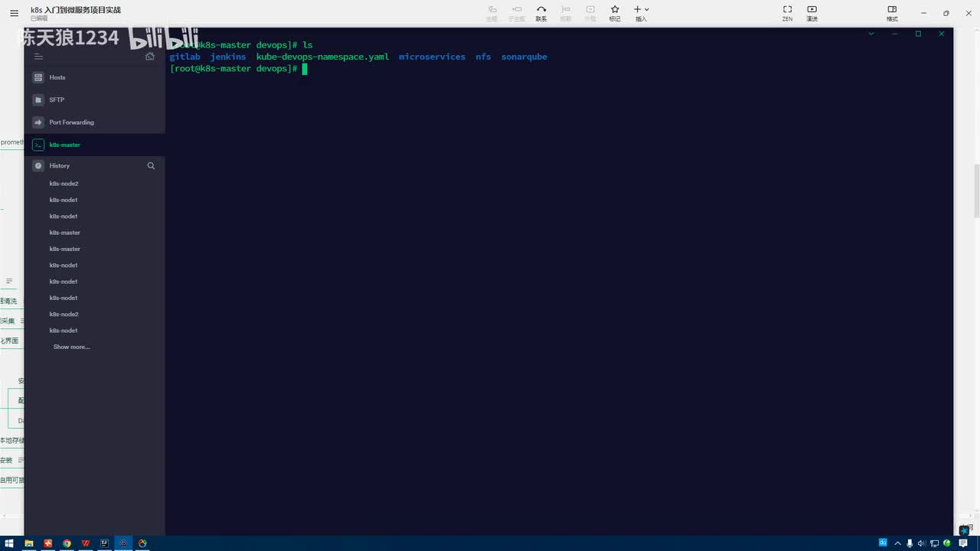Click the History clock icon
The height and width of the screenshot is (551, 980).
pyautogui.click(x=38, y=165)
